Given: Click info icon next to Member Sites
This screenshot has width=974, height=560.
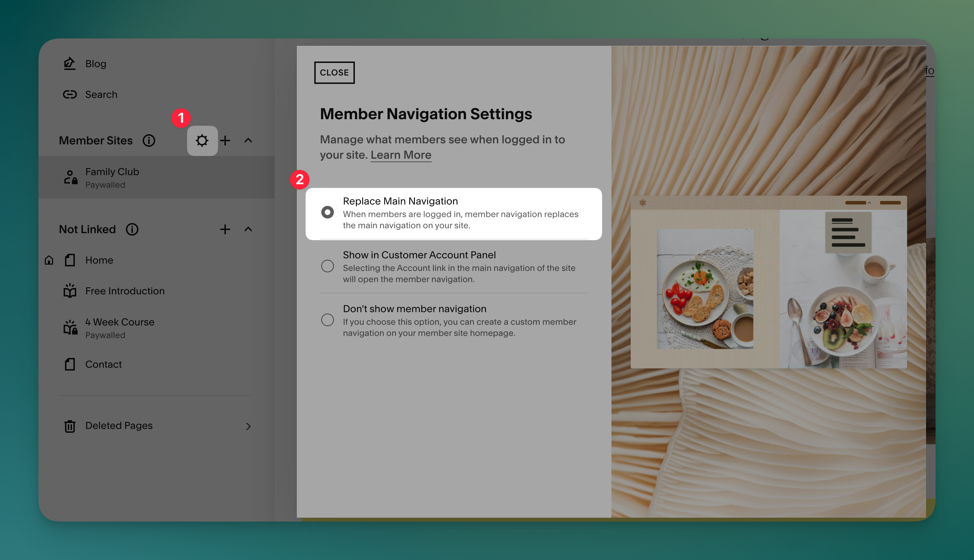Looking at the screenshot, I should tap(149, 141).
